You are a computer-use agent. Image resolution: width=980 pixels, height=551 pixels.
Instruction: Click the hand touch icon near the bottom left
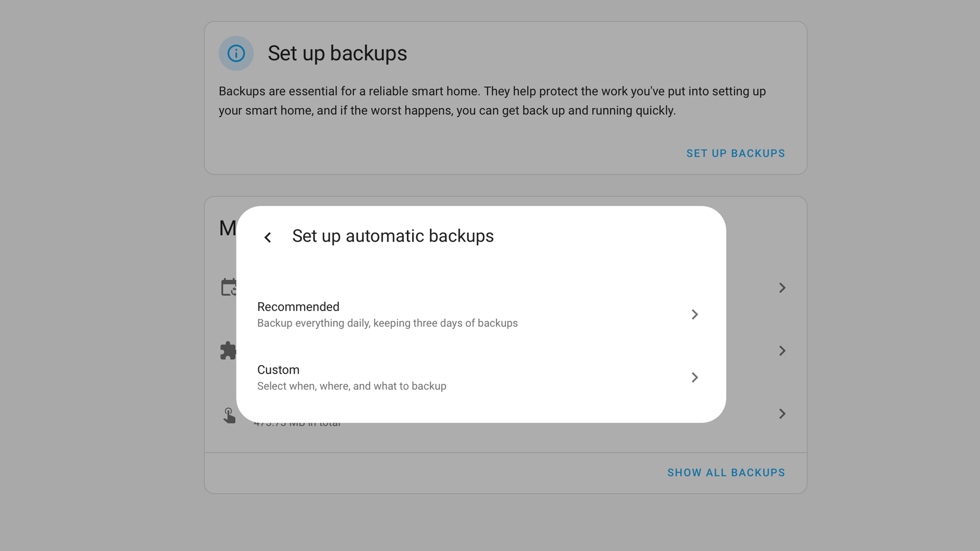(229, 414)
